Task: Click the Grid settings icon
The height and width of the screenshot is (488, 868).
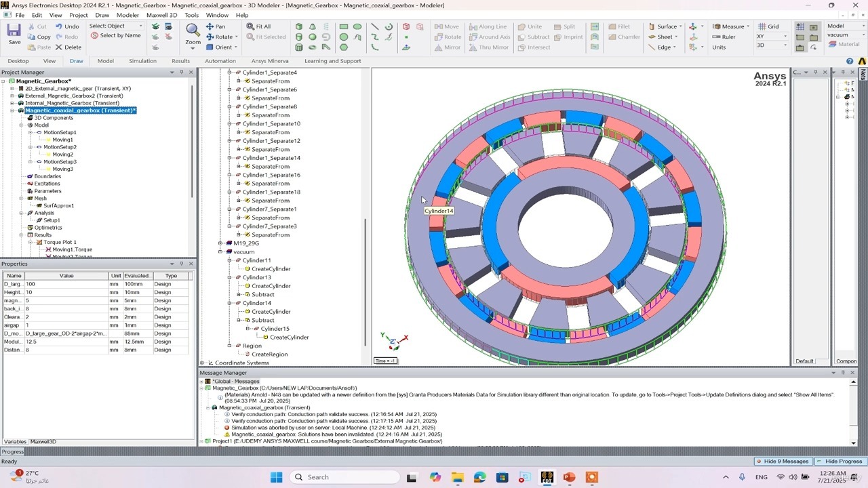Action: pyautogui.click(x=768, y=26)
